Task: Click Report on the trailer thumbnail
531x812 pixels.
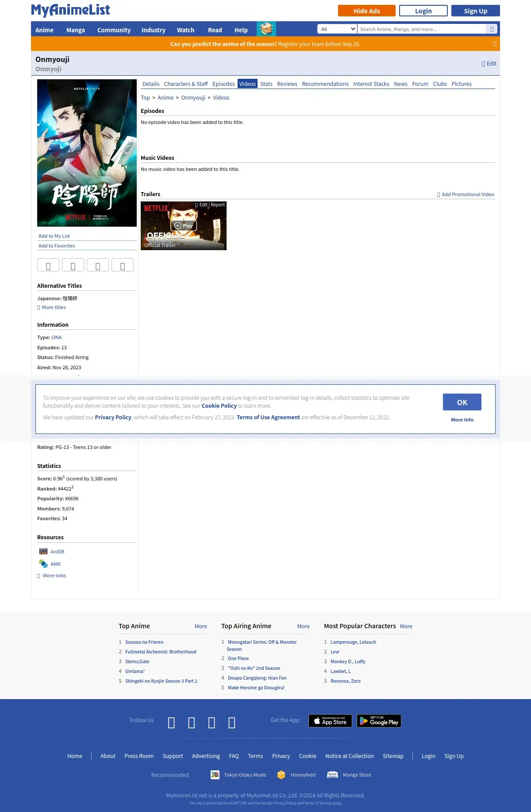Action: tap(218, 205)
